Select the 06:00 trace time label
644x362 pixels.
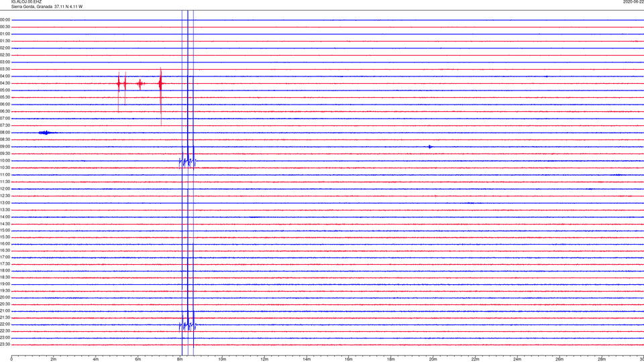[x=5, y=105]
